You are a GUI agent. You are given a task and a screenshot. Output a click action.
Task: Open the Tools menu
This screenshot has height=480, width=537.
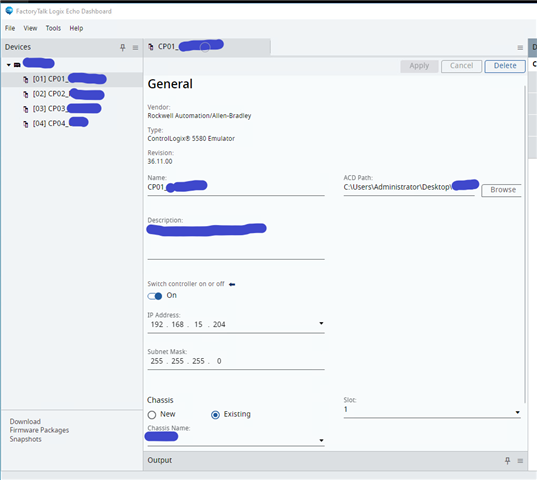point(53,28)
